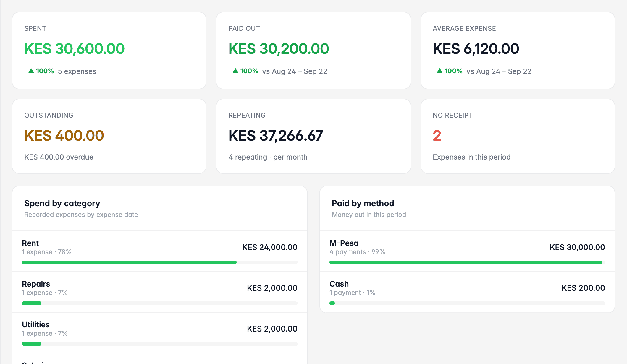
Task: Click the M-Pesa KES 30,000.00 amount
Action: [x=577, y=247]
